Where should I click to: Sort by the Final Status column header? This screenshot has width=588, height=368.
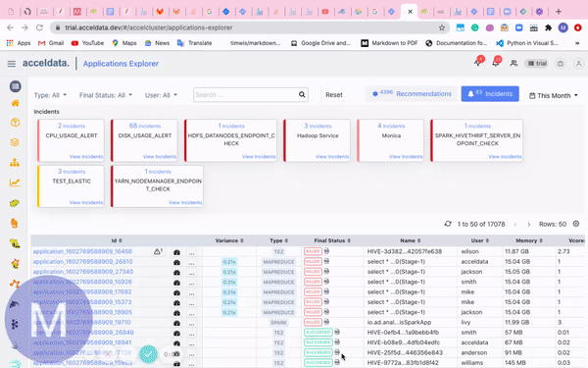tap(332, 240)
